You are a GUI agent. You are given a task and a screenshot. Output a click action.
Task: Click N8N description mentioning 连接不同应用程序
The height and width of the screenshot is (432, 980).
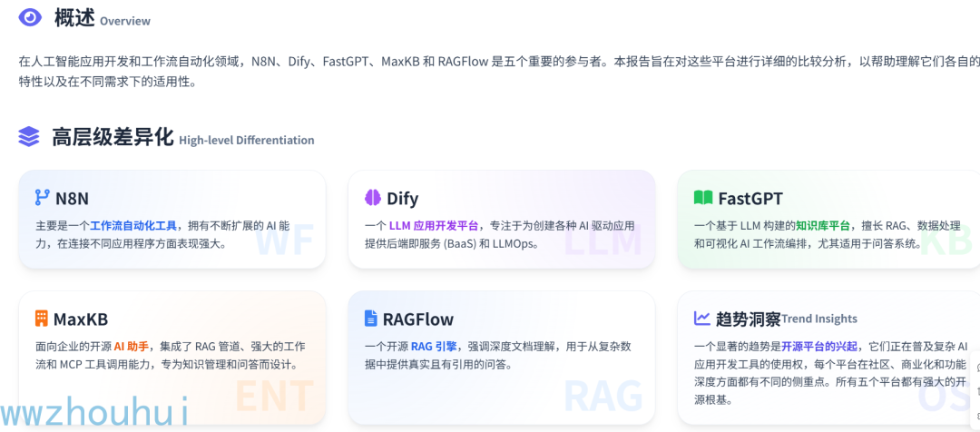164,234
